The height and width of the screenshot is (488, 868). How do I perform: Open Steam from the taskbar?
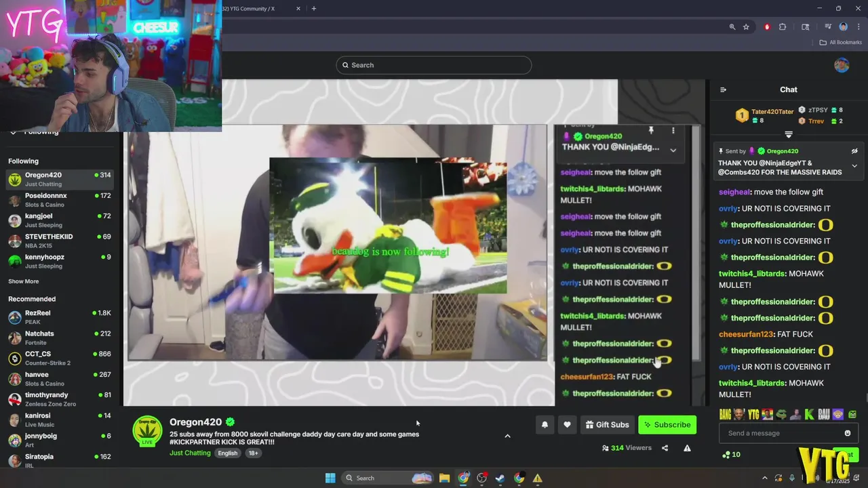[500, 478]
